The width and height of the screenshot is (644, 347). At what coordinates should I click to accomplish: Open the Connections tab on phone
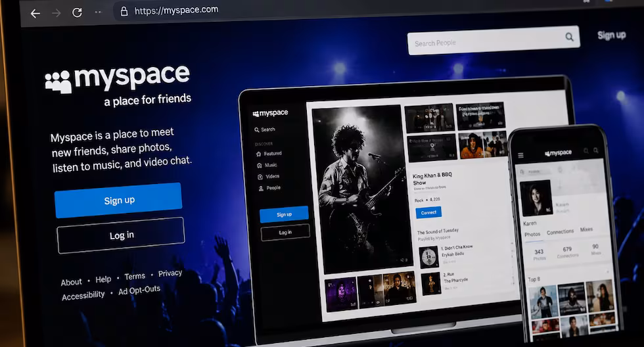(560, 231)
